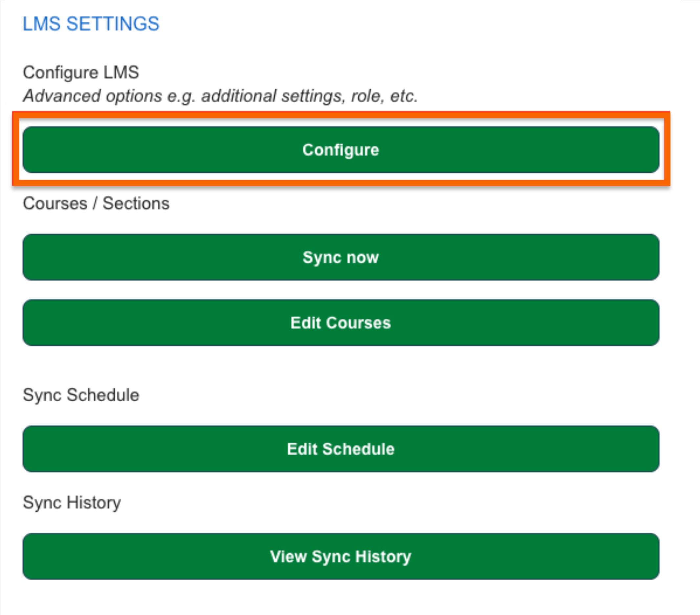
Task: Click the Courses / Sections label
Action: coord(96,203)
